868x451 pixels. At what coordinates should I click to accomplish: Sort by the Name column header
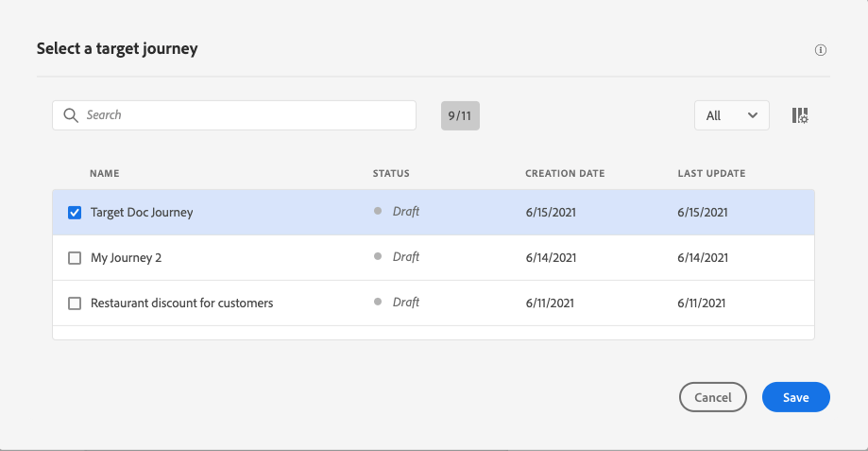point(104,174)
